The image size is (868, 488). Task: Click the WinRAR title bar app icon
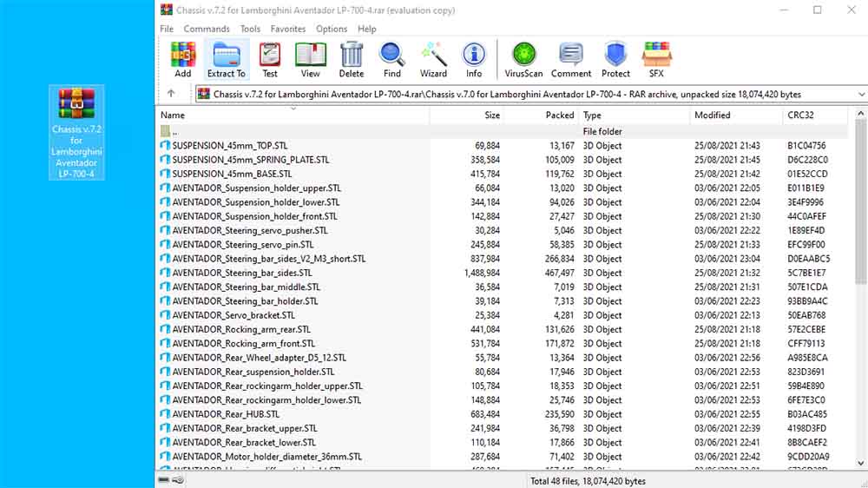[167, 10]
